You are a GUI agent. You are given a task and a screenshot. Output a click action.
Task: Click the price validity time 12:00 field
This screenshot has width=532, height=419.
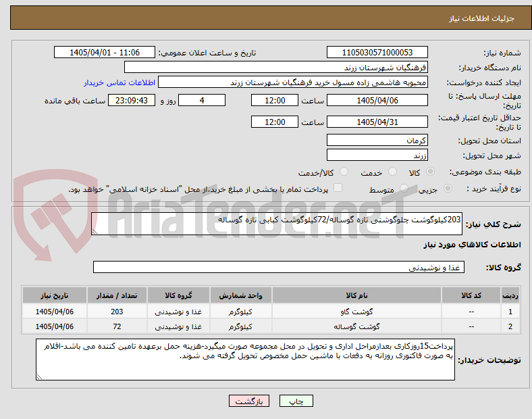275,122
